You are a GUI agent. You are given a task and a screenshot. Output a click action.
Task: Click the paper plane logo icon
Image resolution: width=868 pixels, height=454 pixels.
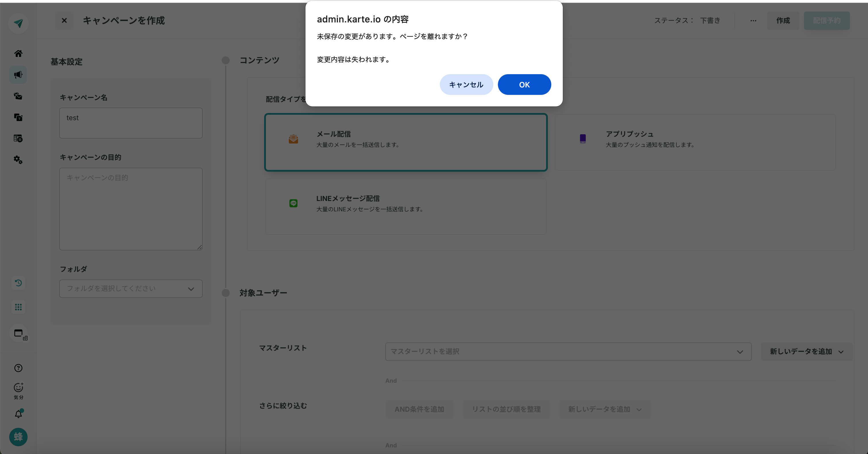pos(18,23)
